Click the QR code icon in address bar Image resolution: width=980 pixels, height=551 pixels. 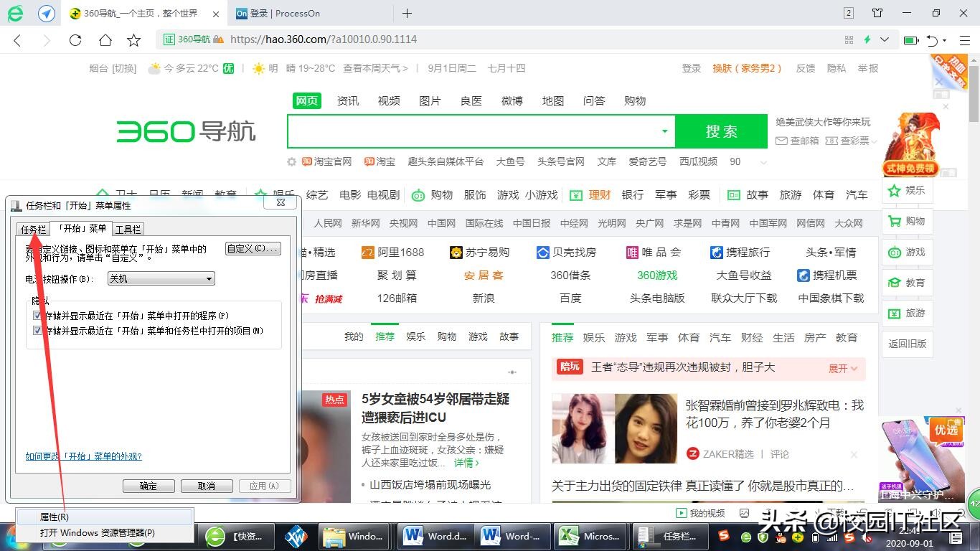pyautogui.click(x=849, y=39)
